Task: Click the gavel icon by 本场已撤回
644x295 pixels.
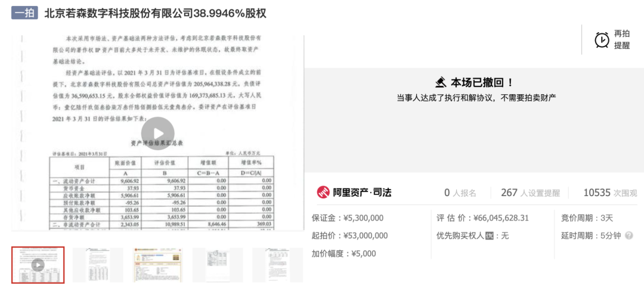Action: tap(441, 82)
